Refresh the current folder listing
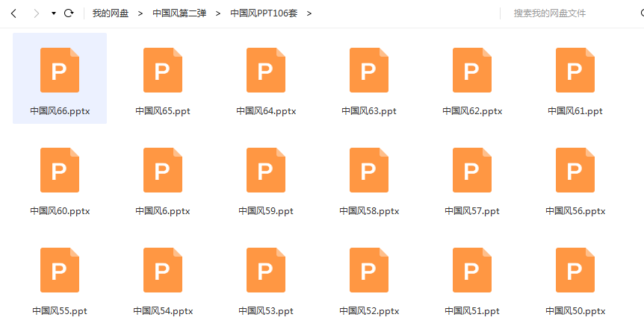The image size is (644, 332). point(69,13)
